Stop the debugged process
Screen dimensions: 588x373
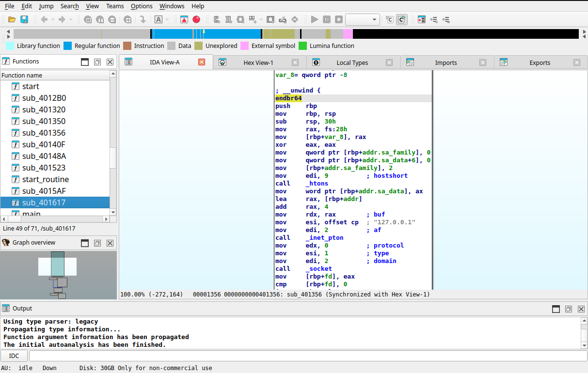click(x=339, y=19)
